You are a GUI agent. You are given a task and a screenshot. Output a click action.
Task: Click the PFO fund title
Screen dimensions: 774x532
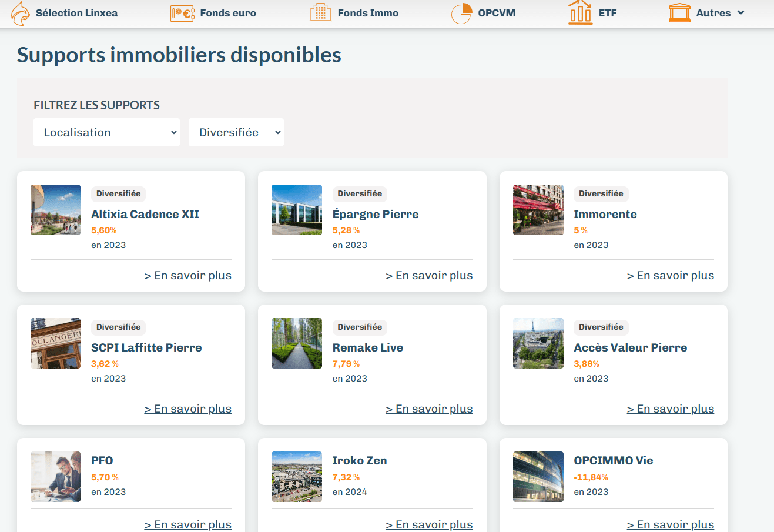tap(102, 460)
